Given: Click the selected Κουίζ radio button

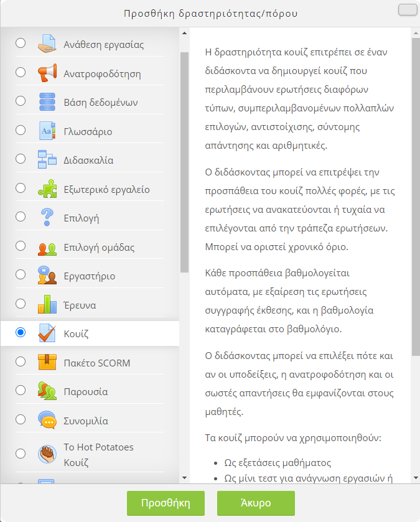Looking at the screenshot, I should 21,332.
